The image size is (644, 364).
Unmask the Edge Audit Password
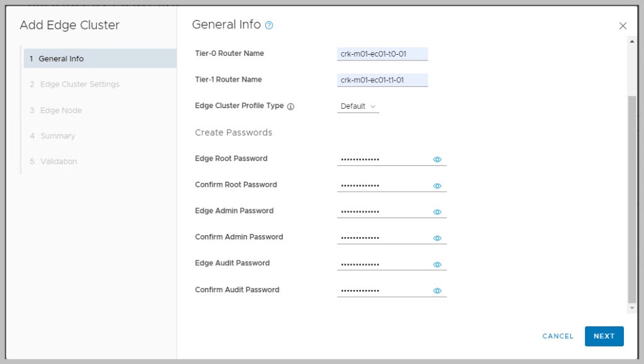438,265
